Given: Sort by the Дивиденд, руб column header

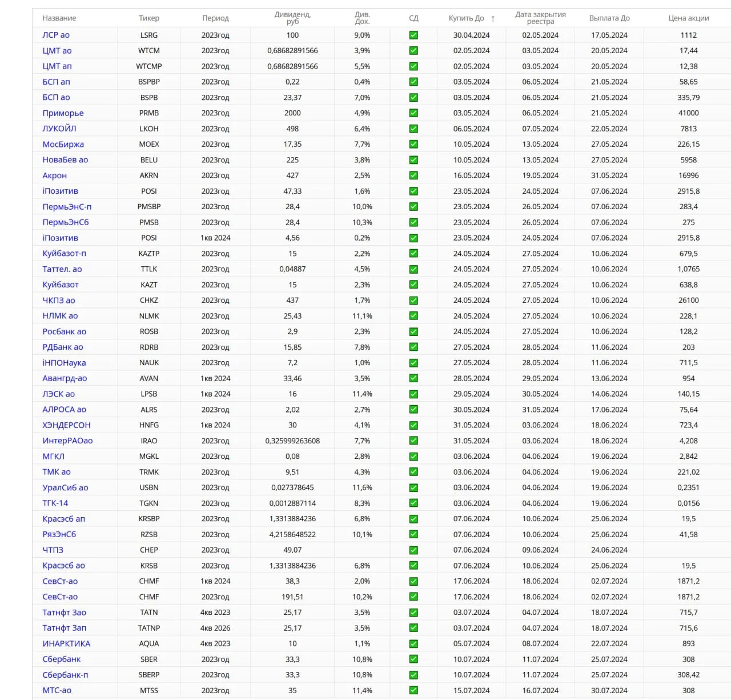Looking at the screenshot, I should click(x=292, y=18).
